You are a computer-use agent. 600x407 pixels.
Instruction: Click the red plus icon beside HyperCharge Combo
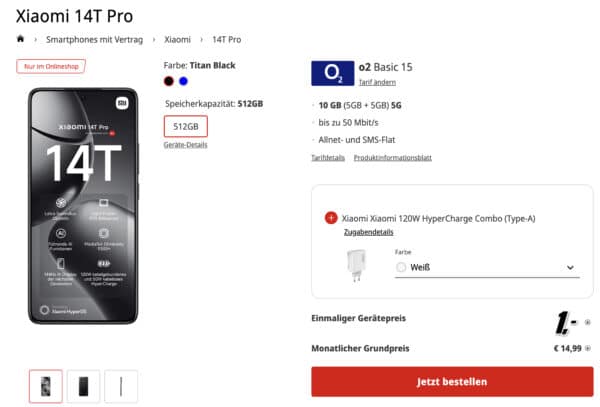pyautogui.click(x=331, y=218)
